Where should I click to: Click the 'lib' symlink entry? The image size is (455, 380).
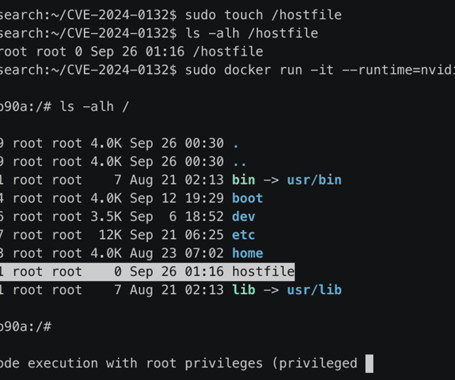point(244,290)
